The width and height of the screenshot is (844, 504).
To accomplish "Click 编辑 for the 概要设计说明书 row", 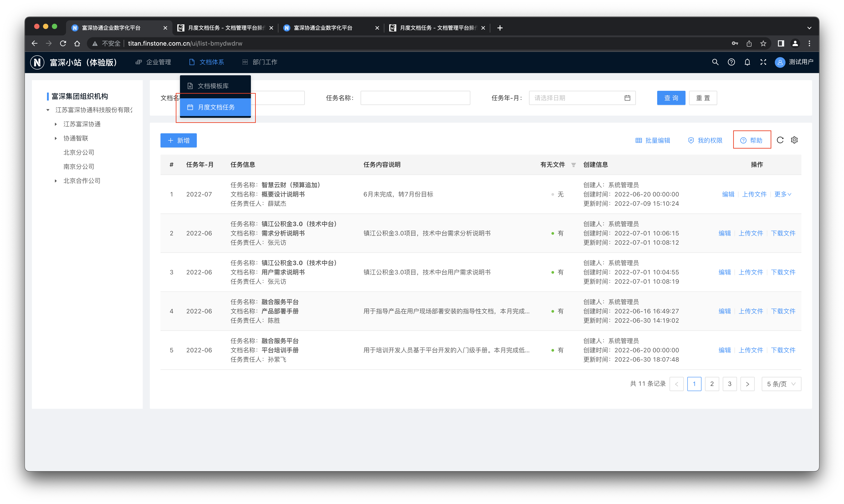I will point(728,194).
